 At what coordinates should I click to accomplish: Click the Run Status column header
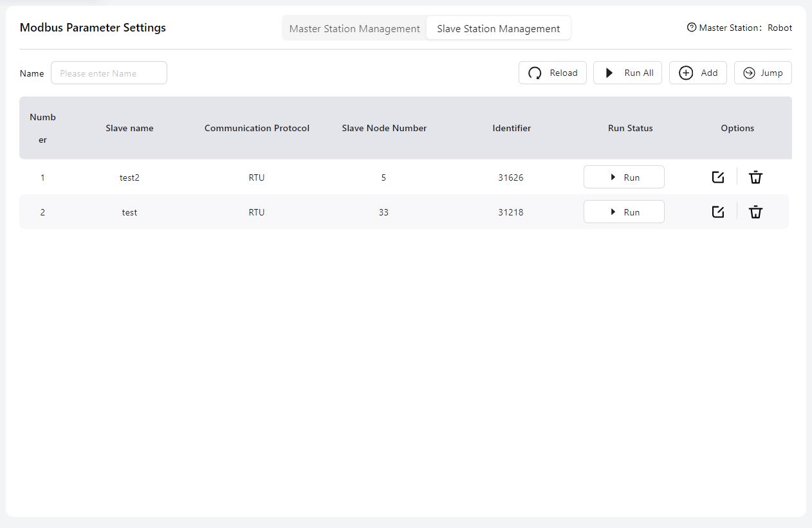pyautogui.click(x=630, y=128)
